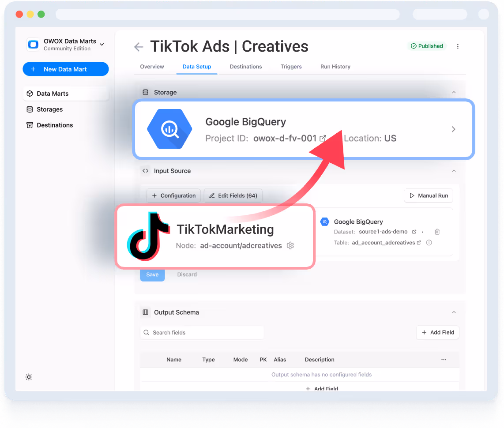
Task: Click the back arrow beside TikTok Ads title
Action: pos(139,47)
